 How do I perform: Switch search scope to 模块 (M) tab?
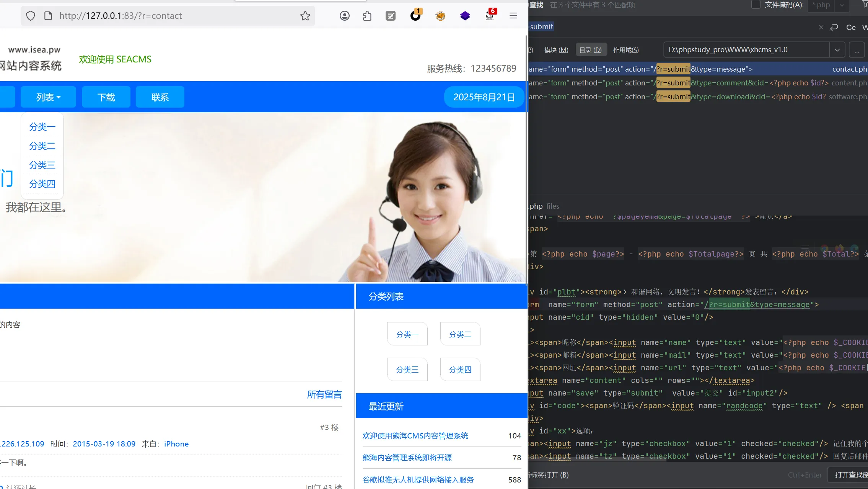pyautogui.click(x=556, y=50)
